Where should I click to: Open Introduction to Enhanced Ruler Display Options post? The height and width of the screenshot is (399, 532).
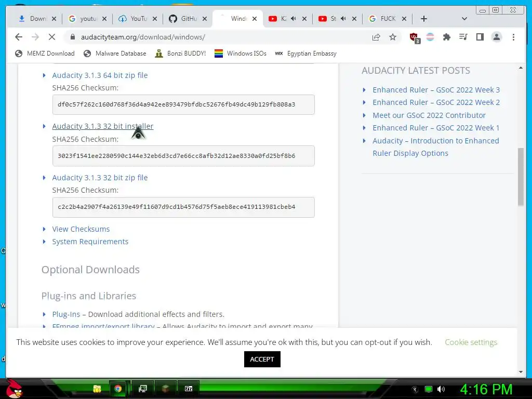click(436, 147)
